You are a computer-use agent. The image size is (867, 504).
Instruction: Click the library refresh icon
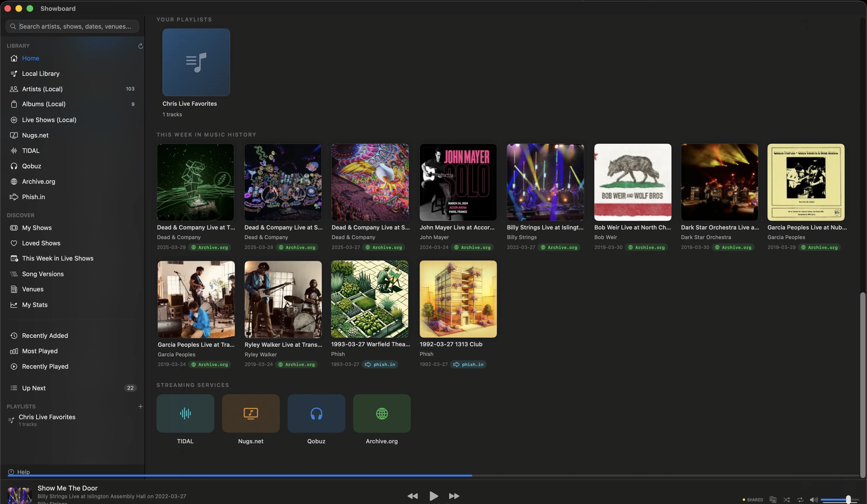140,46
